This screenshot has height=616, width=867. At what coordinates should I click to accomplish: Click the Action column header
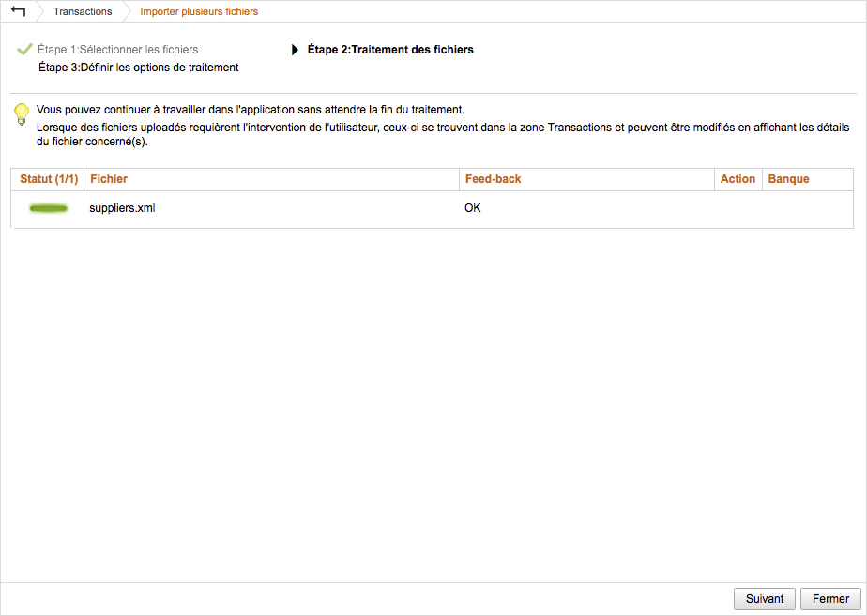[738, 179]
